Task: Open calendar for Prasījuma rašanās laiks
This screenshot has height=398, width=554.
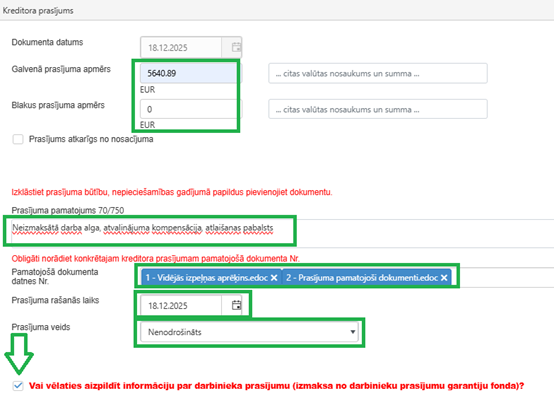Action: tap(236, 305)
